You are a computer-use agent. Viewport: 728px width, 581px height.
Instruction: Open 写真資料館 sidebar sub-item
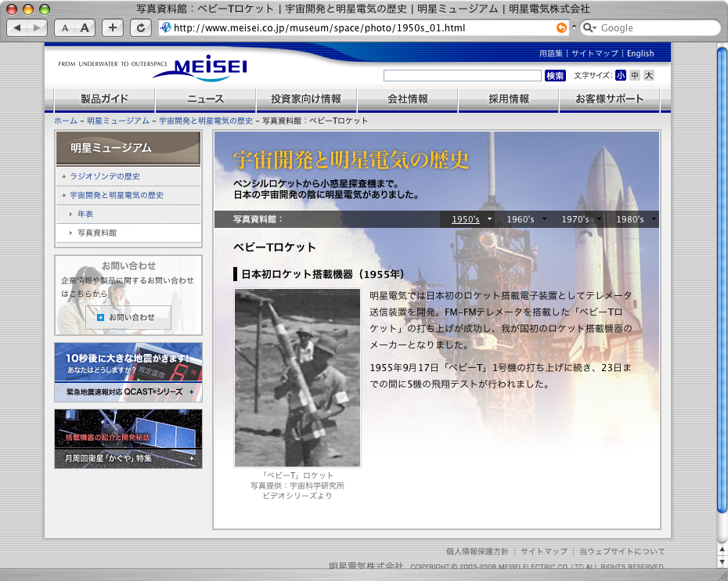pyautogui.click(x=97, y=233)
